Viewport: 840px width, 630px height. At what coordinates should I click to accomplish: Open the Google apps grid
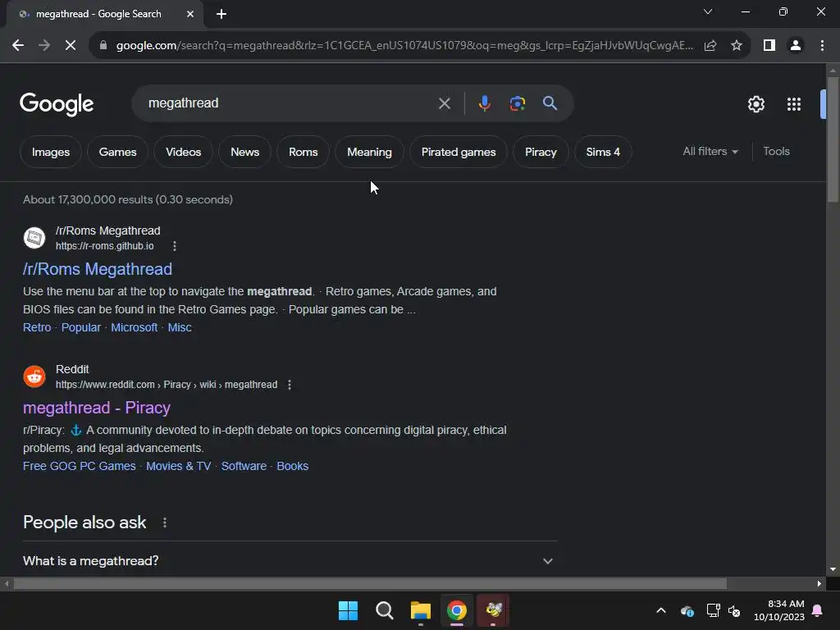(794, 104)
